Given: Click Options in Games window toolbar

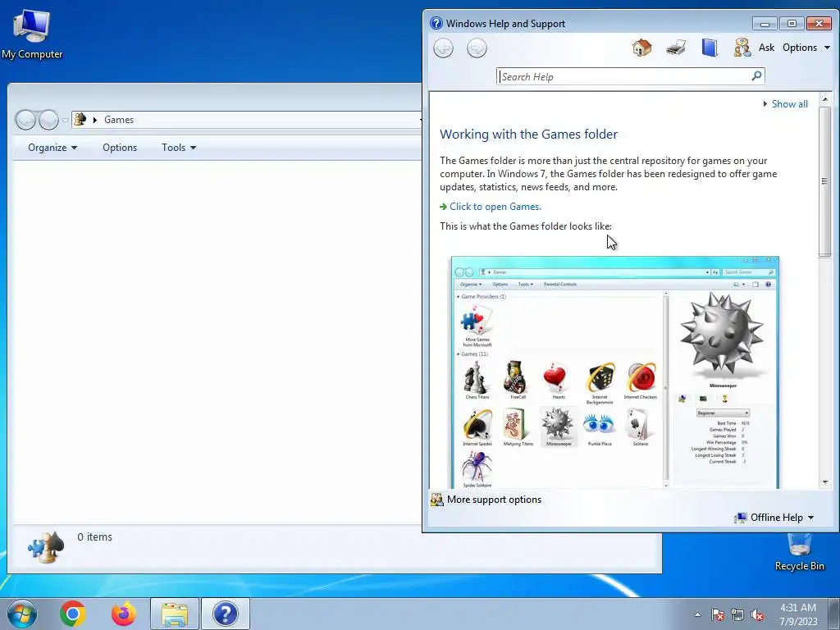Looking at the screenshot, I should click(x=120, y=148).
